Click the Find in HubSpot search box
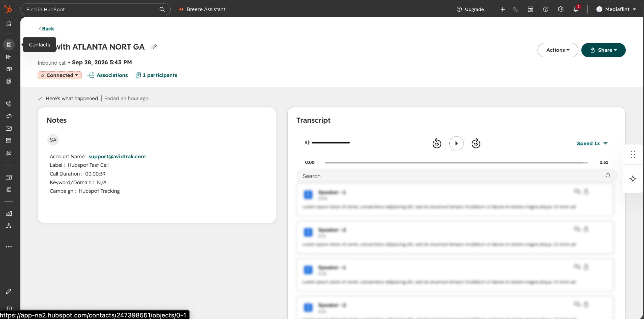The height and width of the screenshot is (319, 644). click(95, 9)
